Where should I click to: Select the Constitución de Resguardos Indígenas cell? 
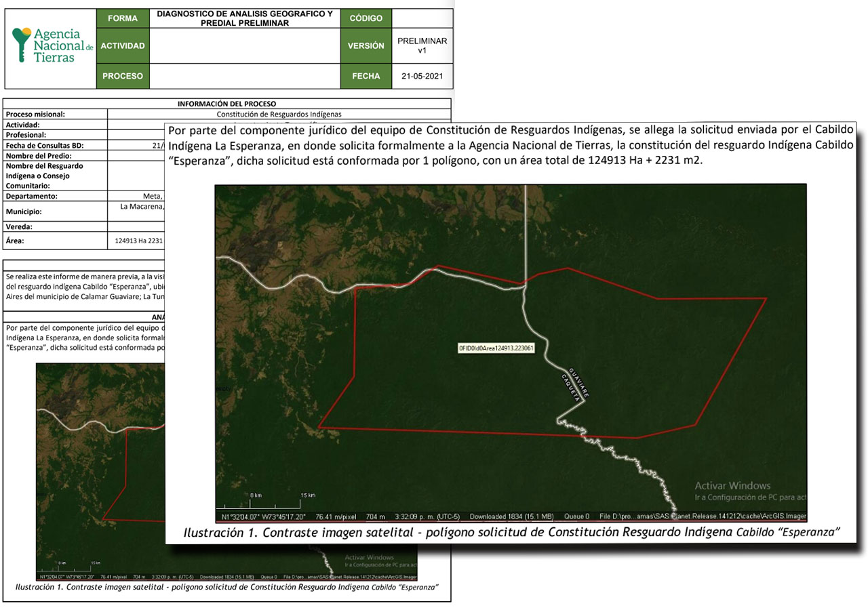[x=279, y=115]
